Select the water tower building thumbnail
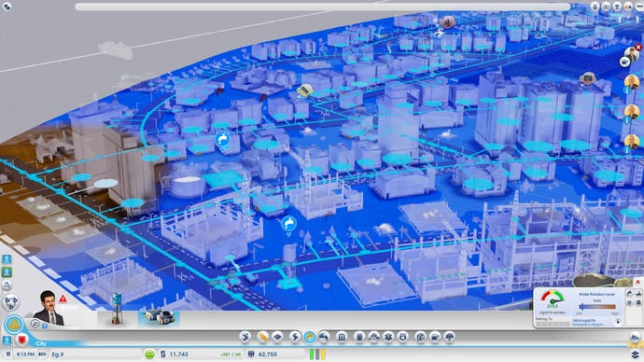 point(117,310)
